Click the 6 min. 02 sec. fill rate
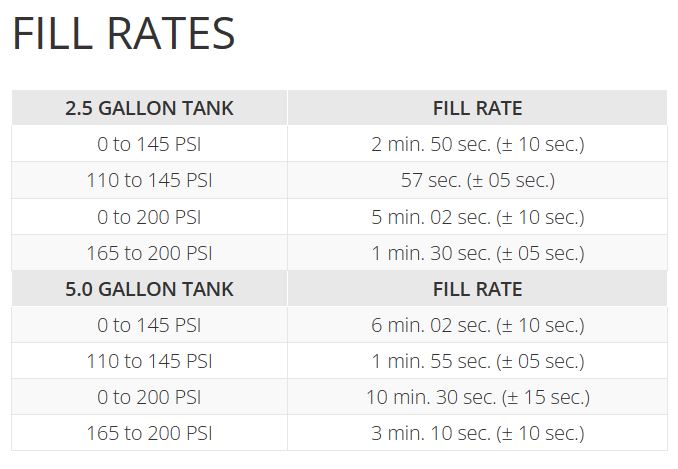 tap(477, 325)
